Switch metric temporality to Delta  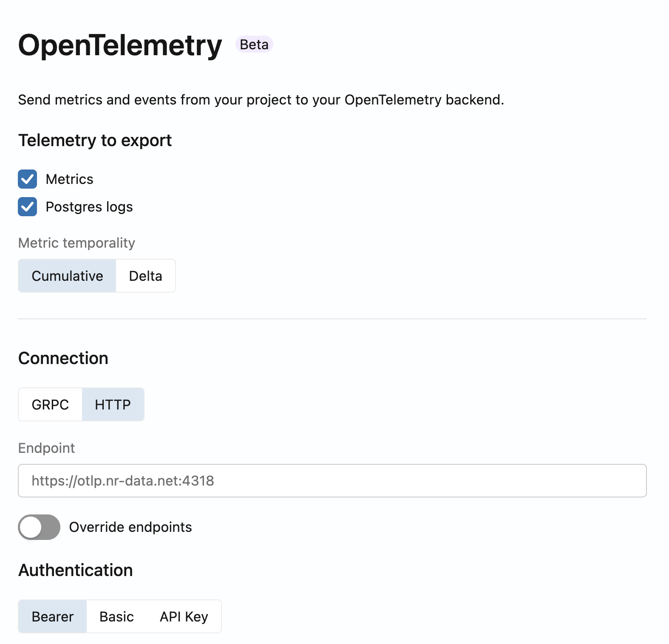pos(145,276)
